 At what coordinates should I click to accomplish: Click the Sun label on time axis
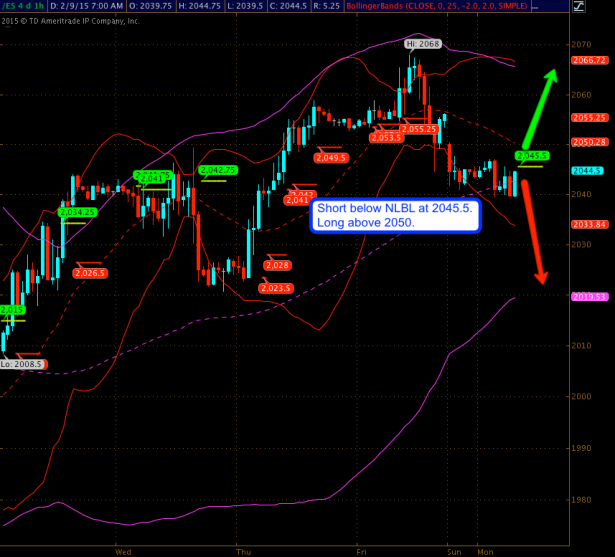click(x=454, y=552)
